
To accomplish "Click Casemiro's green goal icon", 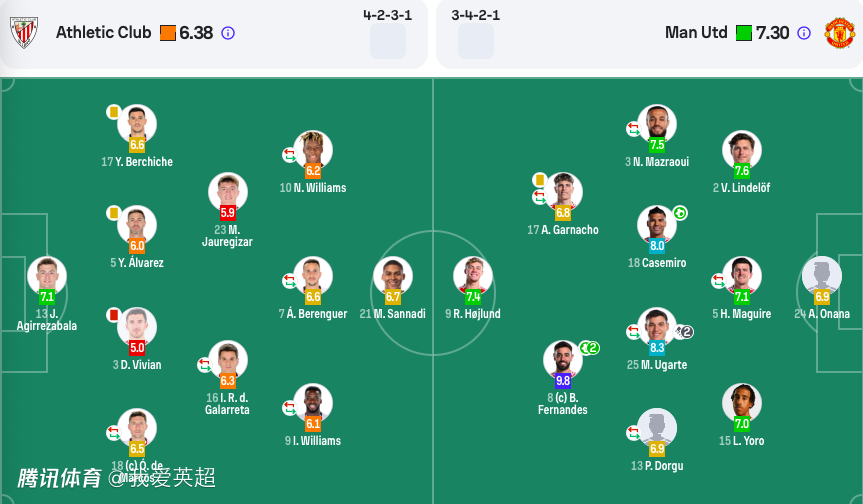I will coord(680,213).
